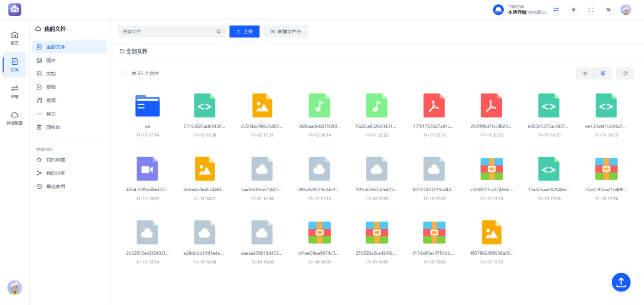
Task: Open 传输 transfers in sidebar
Action: 14,91
